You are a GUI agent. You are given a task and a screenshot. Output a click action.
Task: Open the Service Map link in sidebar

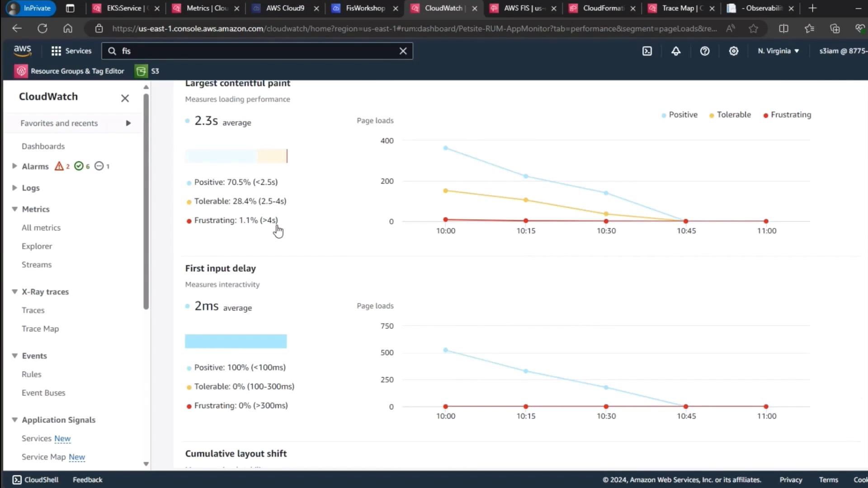tap(44, 457)
